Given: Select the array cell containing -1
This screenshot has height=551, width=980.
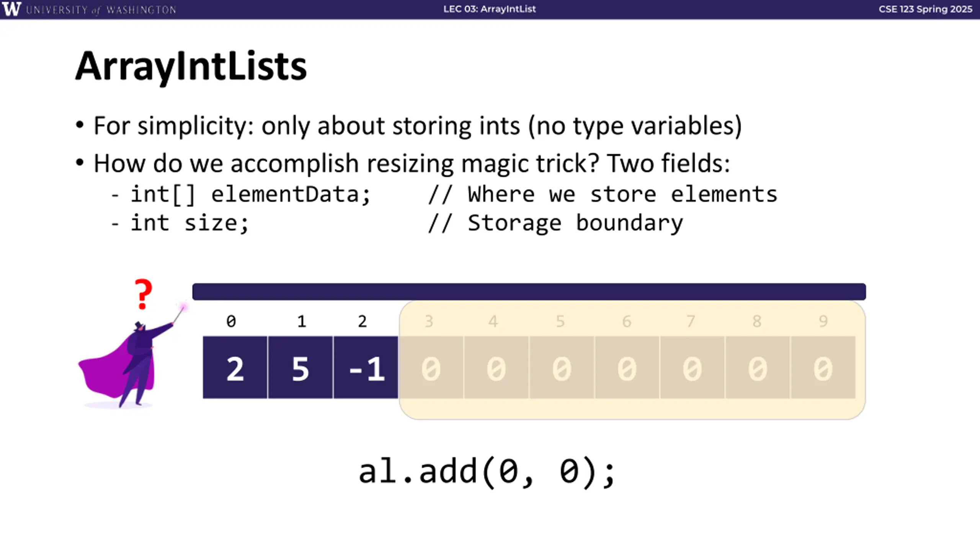Looking at the screenshot, I should coord(366,368).
